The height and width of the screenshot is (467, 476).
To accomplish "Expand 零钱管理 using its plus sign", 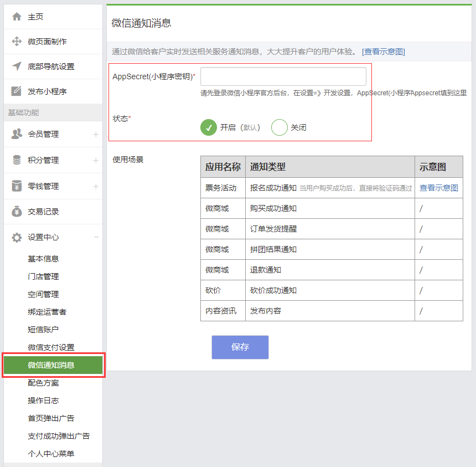I will pyautogui.click(x=96, y=186).
